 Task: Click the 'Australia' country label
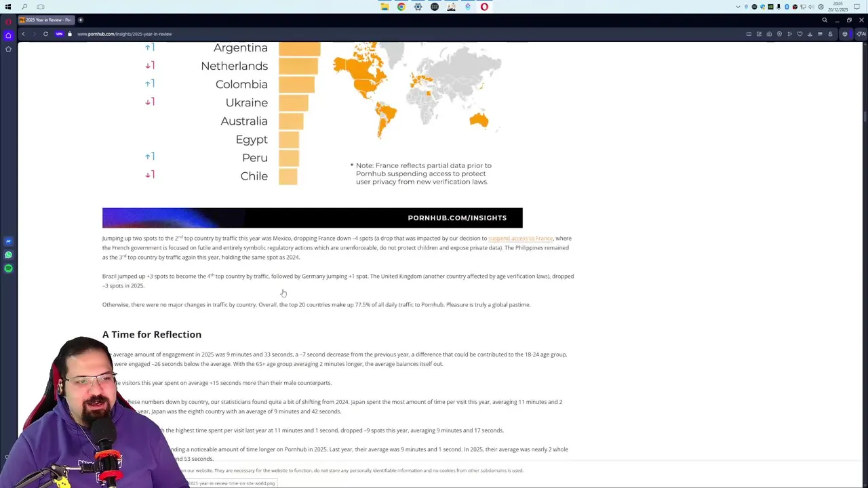point(243,121)
